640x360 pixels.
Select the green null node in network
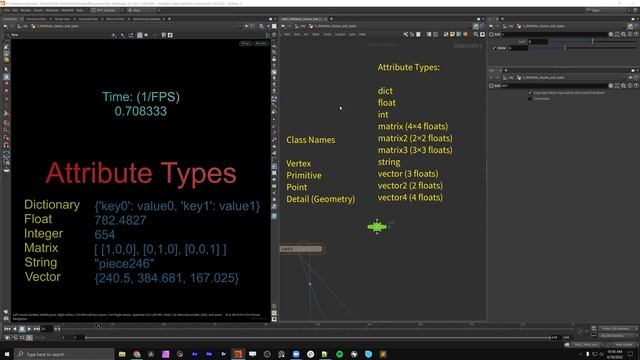(377, 227)
